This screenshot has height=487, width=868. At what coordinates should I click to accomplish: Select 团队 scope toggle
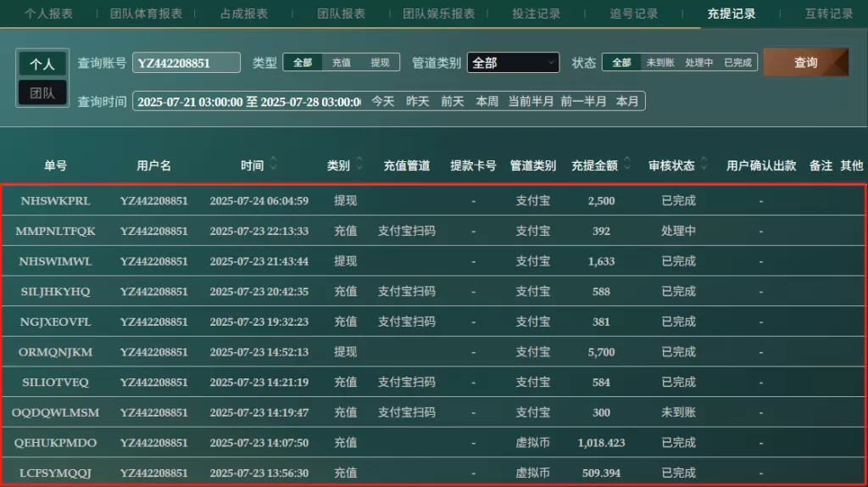coord(42,92)
